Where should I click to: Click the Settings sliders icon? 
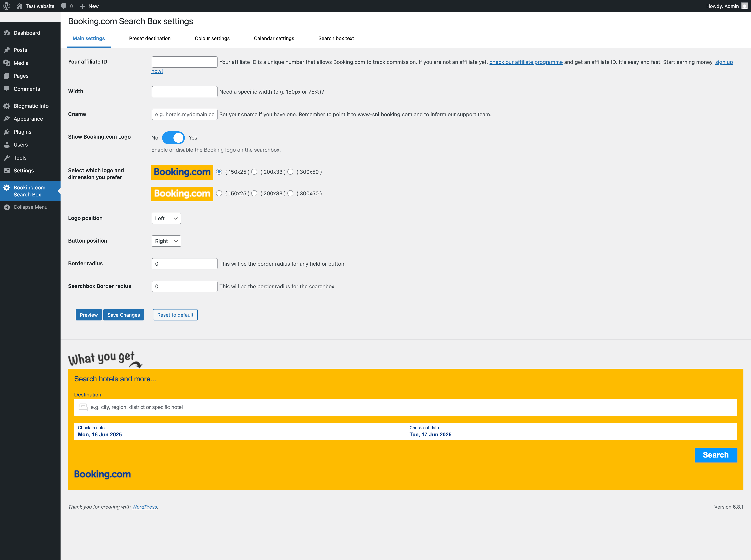tap(7, 171)
